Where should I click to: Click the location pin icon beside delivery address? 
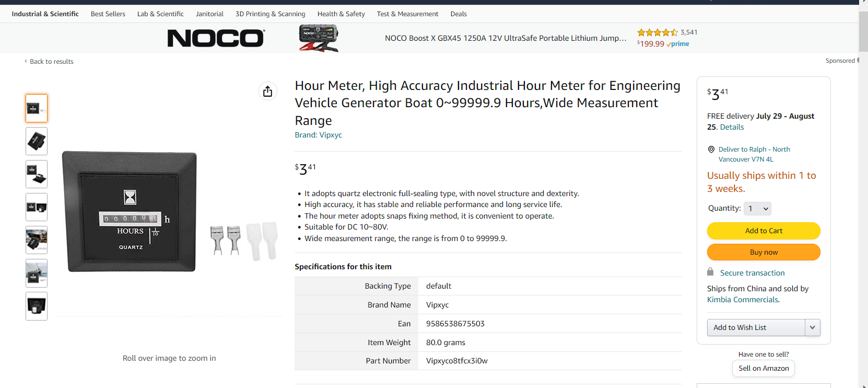(711, 150)
